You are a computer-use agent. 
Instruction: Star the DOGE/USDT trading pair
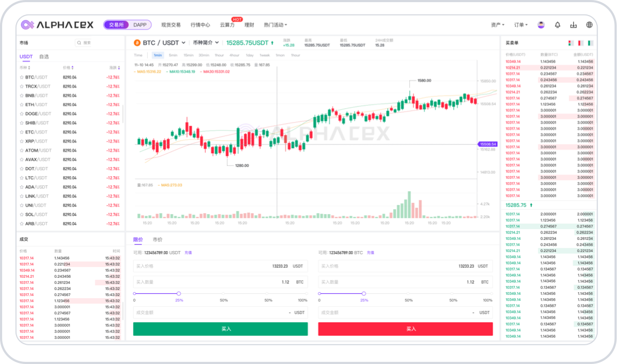point(21,113)
